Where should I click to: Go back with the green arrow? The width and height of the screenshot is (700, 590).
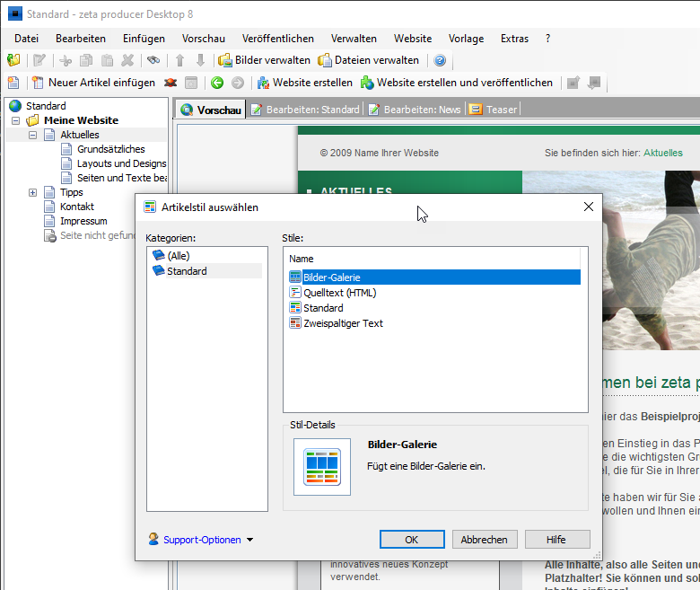(217, 83)
